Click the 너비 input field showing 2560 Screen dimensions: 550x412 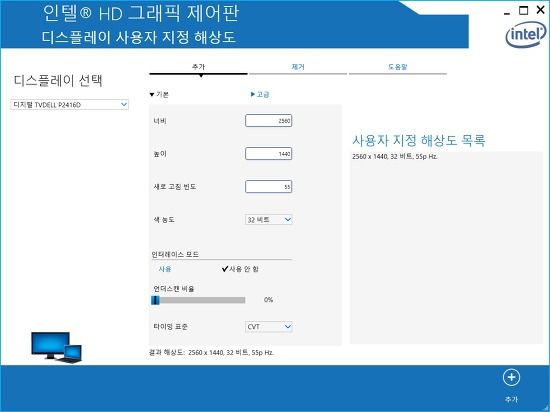click(x=269, y=121)
